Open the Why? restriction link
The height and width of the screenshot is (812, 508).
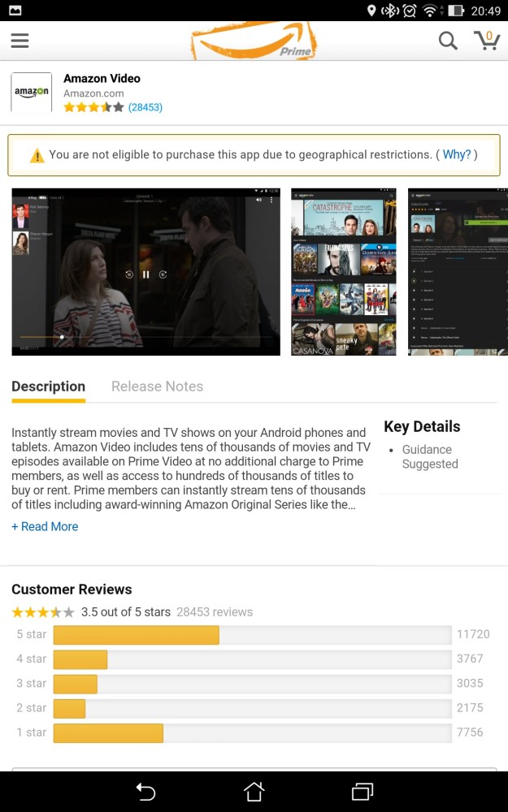tap(457, 154)
